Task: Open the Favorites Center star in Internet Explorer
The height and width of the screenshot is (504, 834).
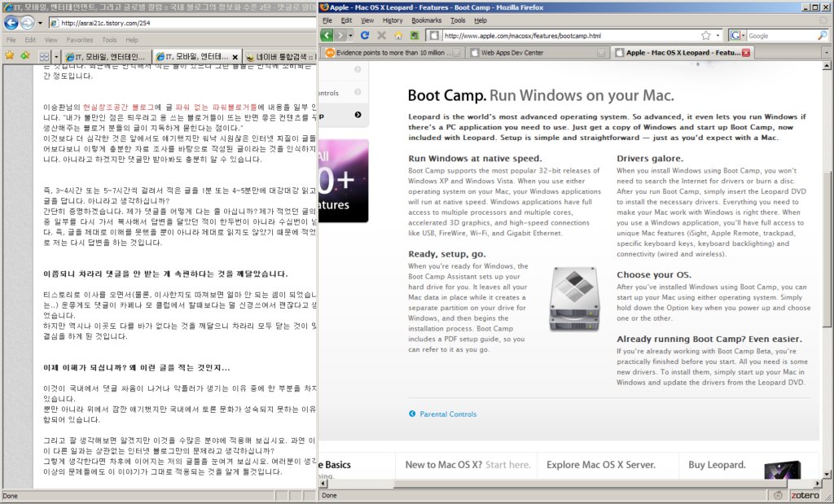Action: point(10,55)
